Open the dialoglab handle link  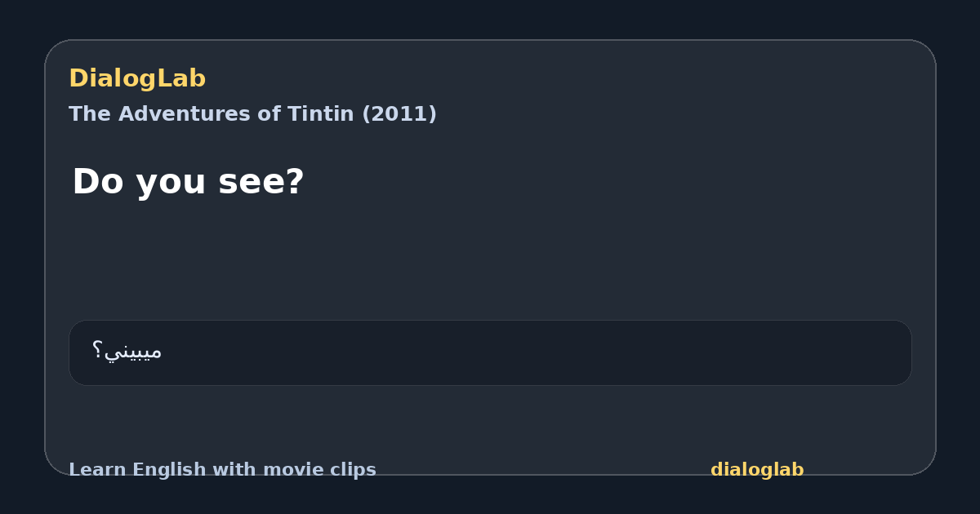pyautogui.click(x=757, y=470)
